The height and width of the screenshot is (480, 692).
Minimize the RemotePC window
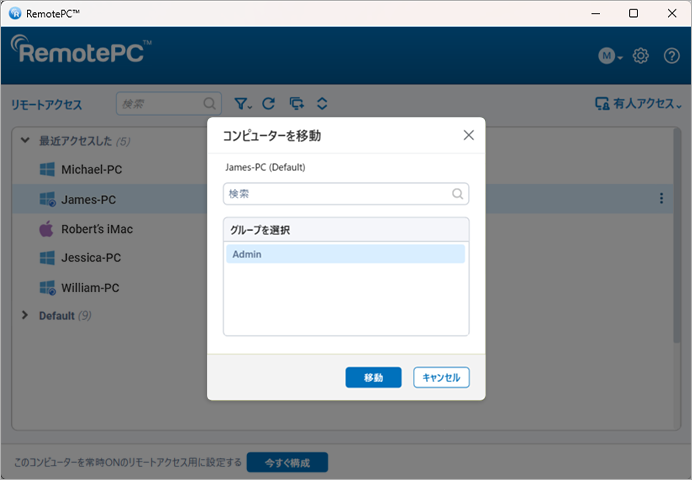[595, 13]
